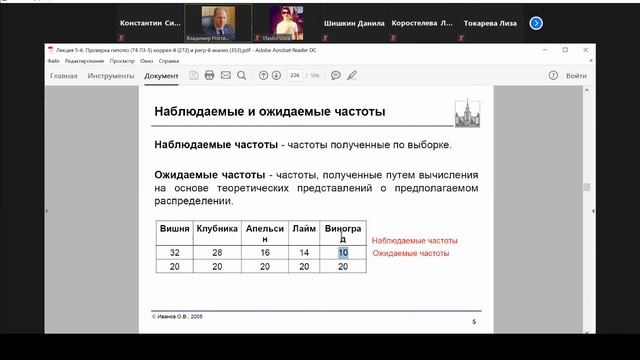This screenshot has height=360, width=640.
Task: Show more participants with blue arrow button
Action: click(x=536, y=23)
